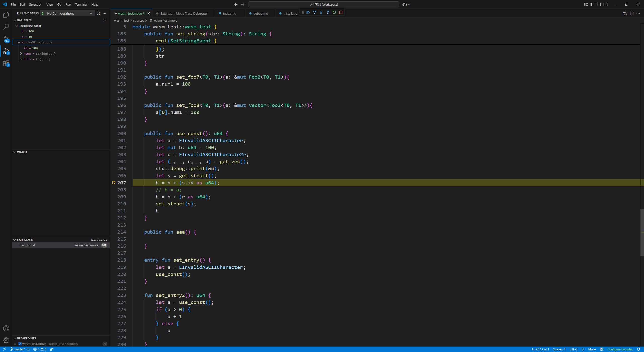
Task: Collapse all variables in Variables panel
Action: 104,20
